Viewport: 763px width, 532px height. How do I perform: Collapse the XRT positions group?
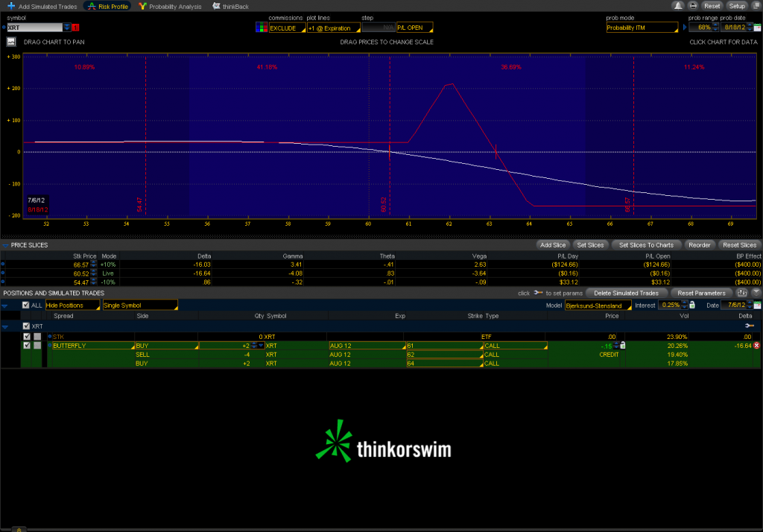5,326
